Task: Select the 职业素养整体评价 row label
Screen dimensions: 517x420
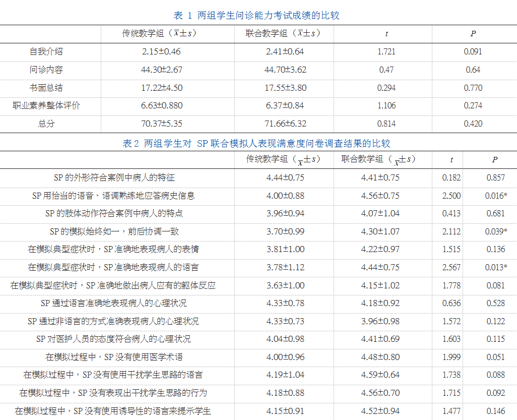Action: (46, 105)
